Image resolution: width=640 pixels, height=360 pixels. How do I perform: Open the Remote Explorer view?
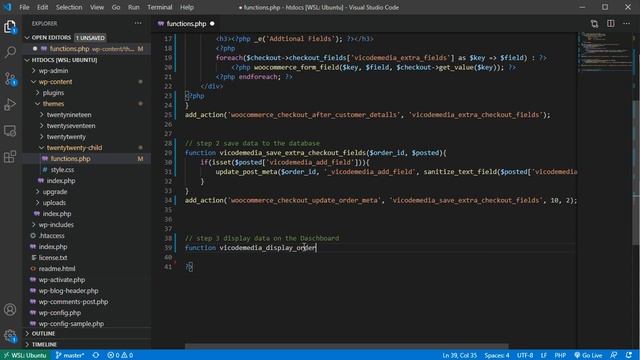10,131
